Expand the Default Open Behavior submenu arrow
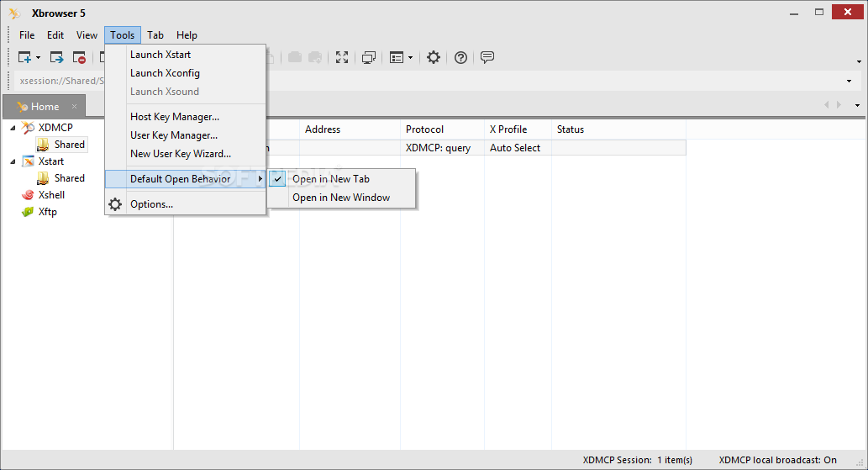Viewport: 868px width, 470px height. pos(260,179)
